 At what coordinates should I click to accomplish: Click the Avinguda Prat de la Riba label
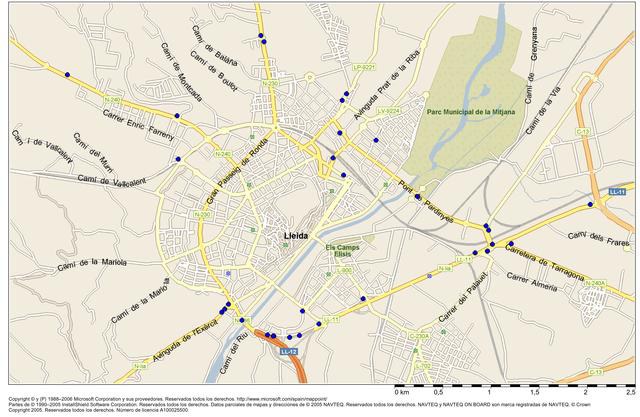381,77
